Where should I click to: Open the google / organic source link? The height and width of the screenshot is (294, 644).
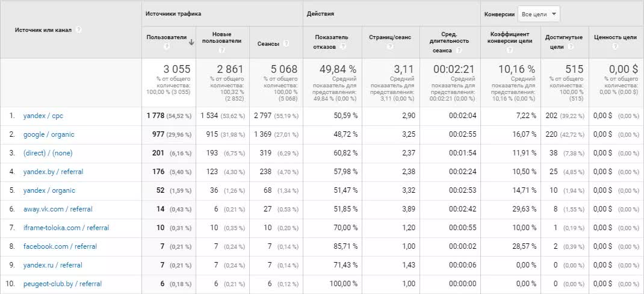pyautogui.click(x=49, y=134)
